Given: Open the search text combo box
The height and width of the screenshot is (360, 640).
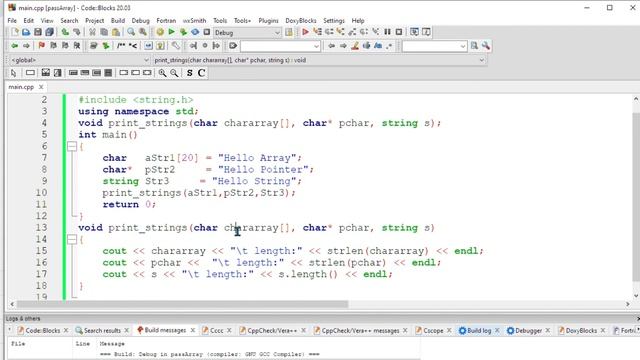Looking at the screenshot, I should pos(280,46).
